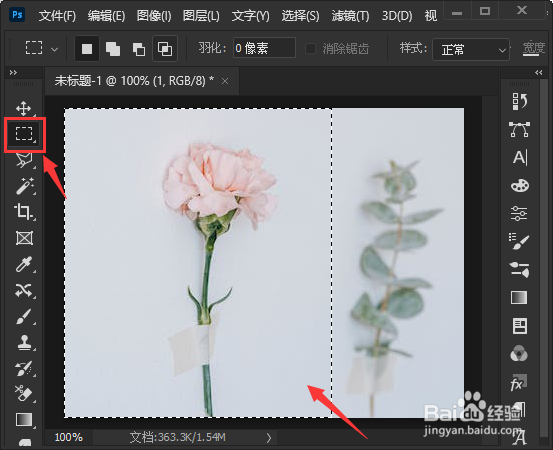Open the 选择(S) menu
The height and width of the screenshot is (450, 553).
point(300,16)
